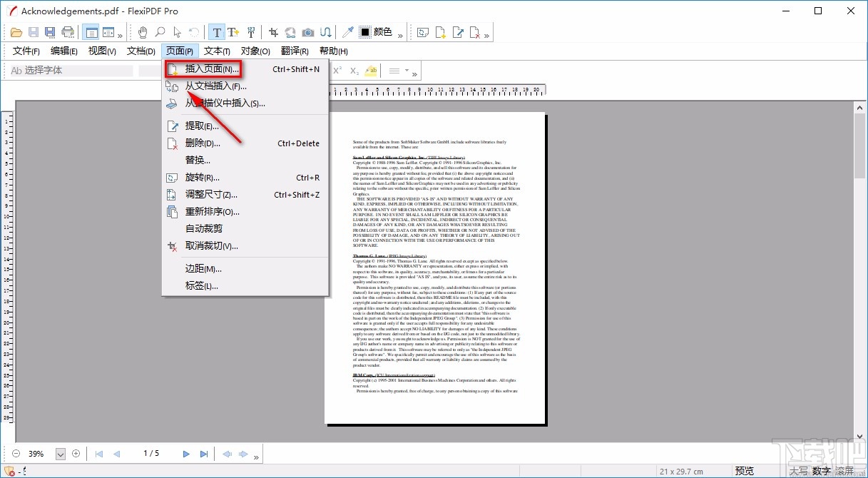Screen dimensions: 868x478
Task: Select the text editing T tool
Action: pyautogui.click(x=217, y=32)
